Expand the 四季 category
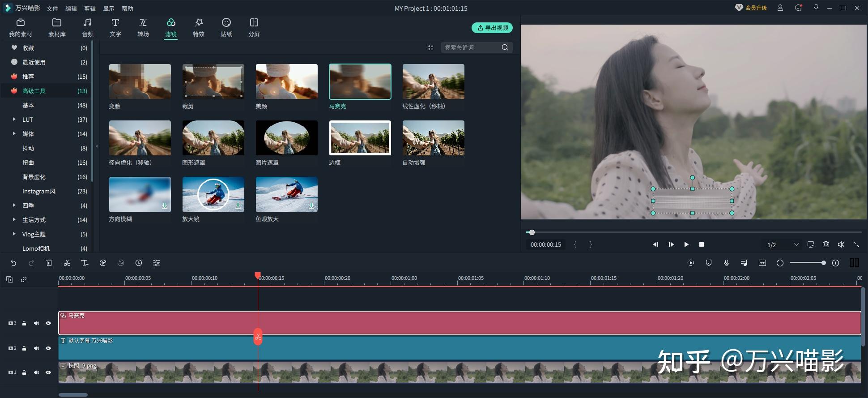 pos(14,205)
